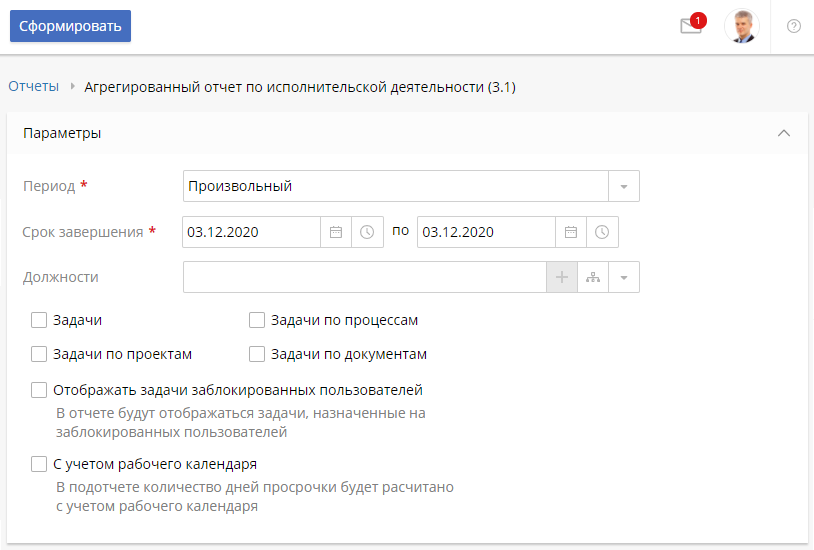Viewport: 814px width, 550px height.
Task: Enable the Задачи по проектам checkbox
Action: [39, 354]
